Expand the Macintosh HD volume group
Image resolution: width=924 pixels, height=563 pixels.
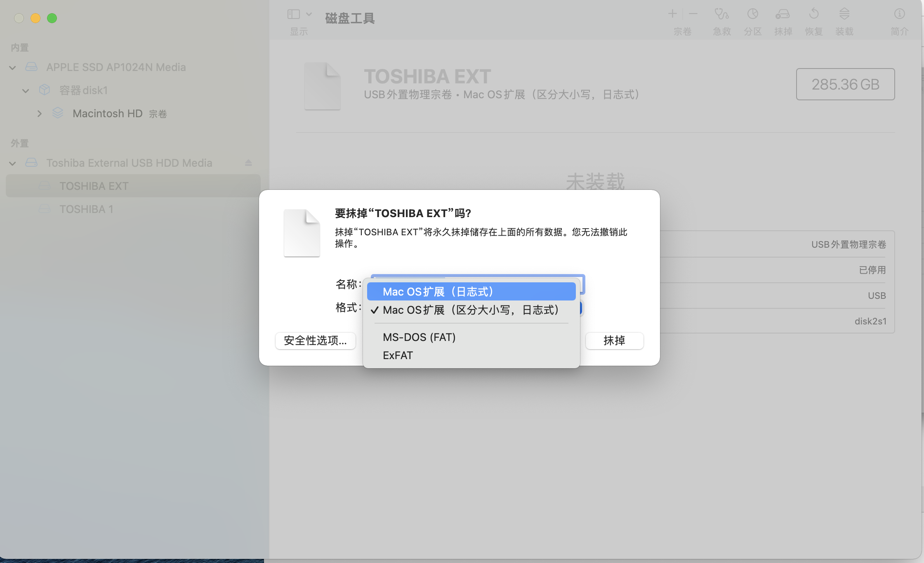pos(40,114)
